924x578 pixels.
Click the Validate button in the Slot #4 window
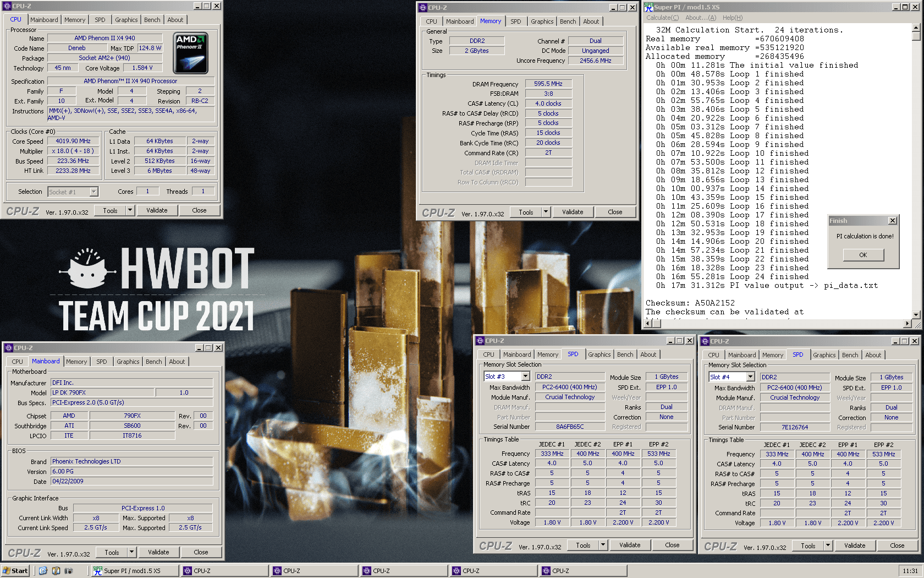tap(855, 546)
